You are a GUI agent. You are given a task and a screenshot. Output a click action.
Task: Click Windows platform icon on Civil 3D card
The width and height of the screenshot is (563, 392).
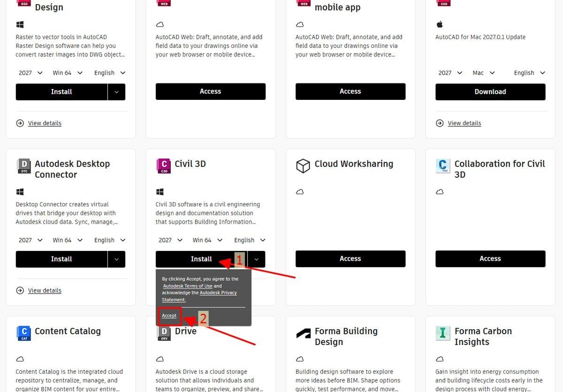coord(160,192)
